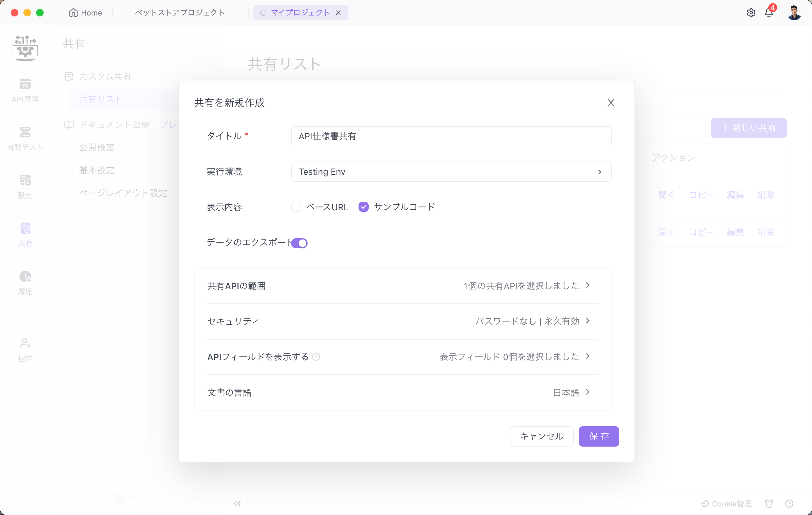The image size is (812, 515).
Task: Switch to マイプロジェクト tab
Action: point(300,12)
